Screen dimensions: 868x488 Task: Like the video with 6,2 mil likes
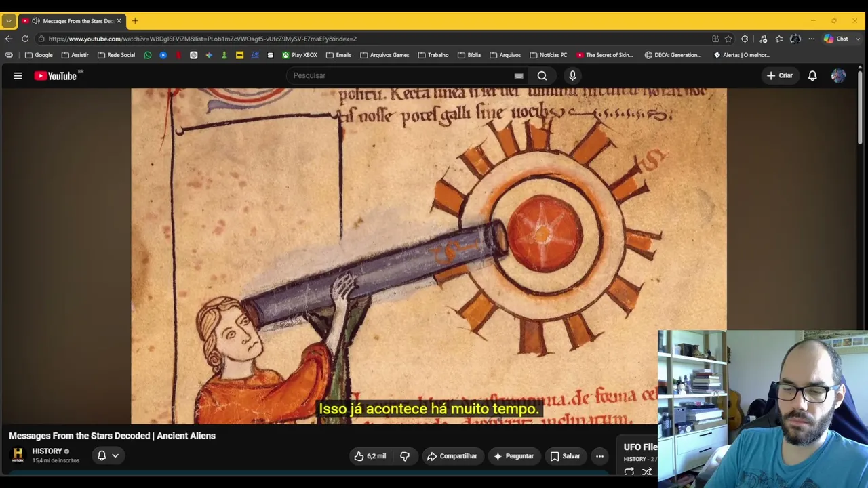coord(370,456)
